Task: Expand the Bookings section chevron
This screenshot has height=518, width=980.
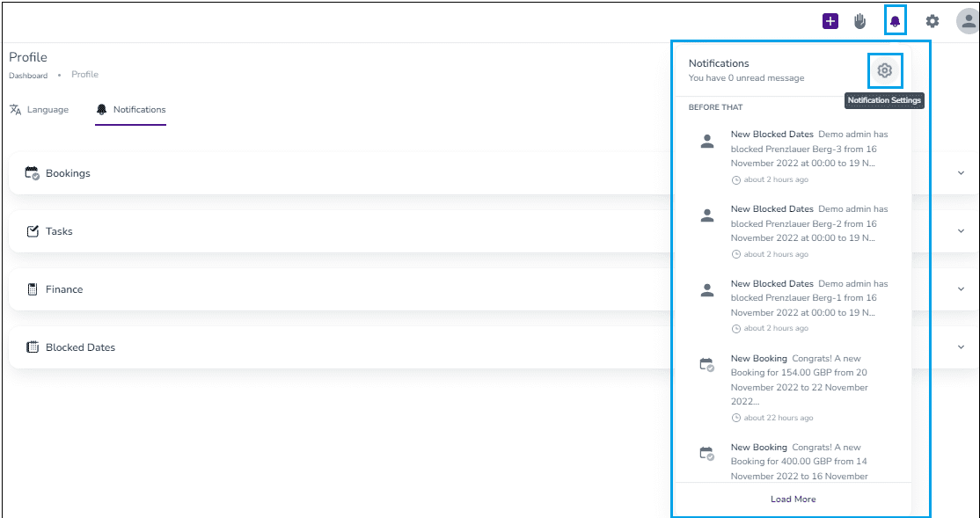Action: coord(962,173)
